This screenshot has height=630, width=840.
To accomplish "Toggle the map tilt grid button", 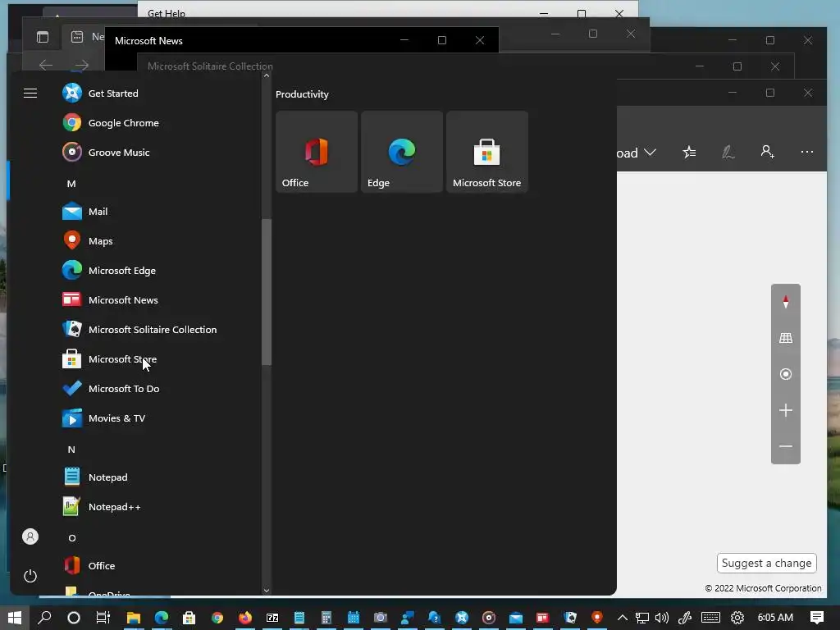I will (x=785, y=338).
